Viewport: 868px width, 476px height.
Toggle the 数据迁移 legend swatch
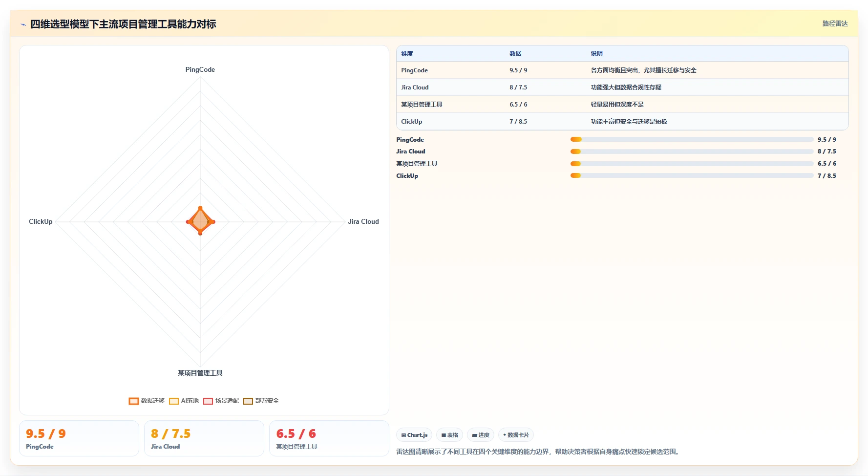pyautogui.click(x=134, y=401)
